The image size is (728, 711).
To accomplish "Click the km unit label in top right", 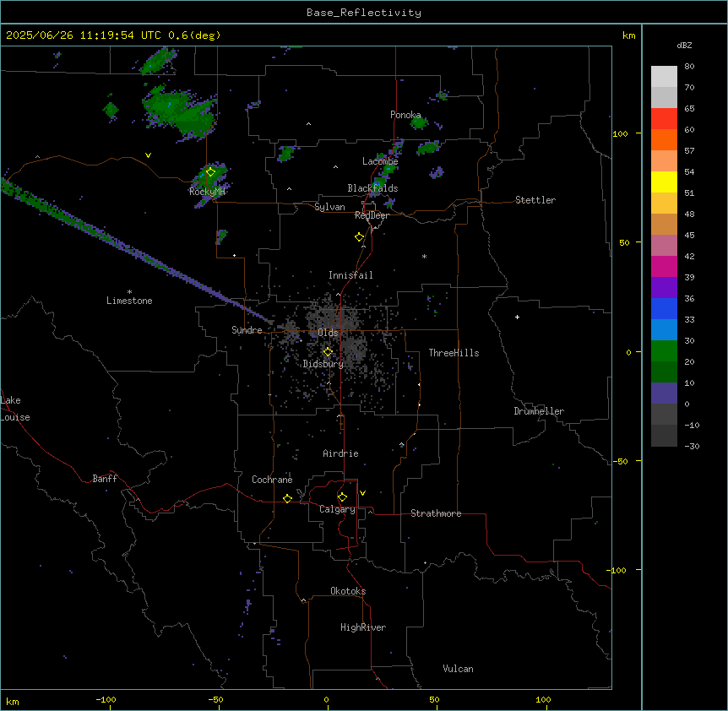I will pos(628,35).
